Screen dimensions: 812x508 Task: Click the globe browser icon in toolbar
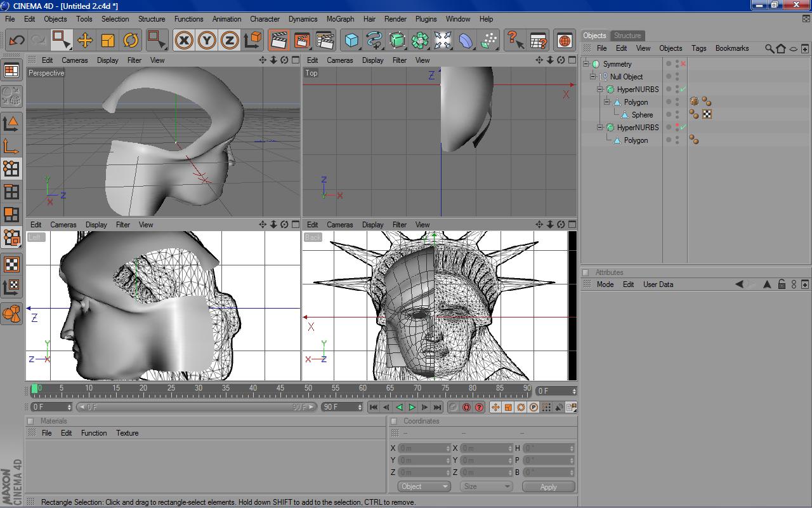(565, 41)
